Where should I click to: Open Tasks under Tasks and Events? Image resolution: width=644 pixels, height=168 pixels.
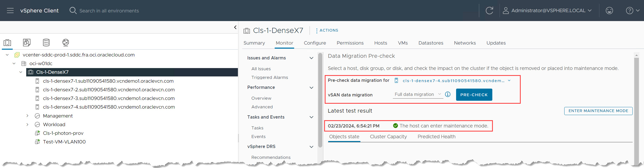257,128
